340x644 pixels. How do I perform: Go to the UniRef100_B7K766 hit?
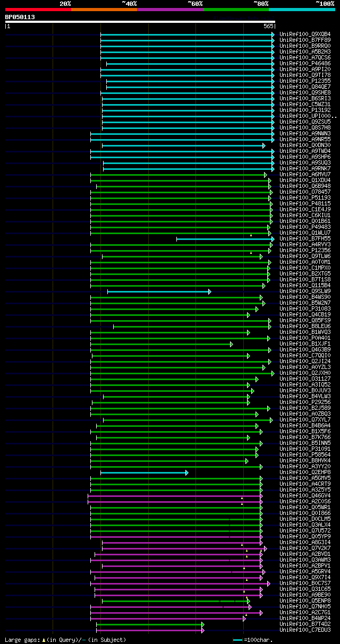coord(305,437)
